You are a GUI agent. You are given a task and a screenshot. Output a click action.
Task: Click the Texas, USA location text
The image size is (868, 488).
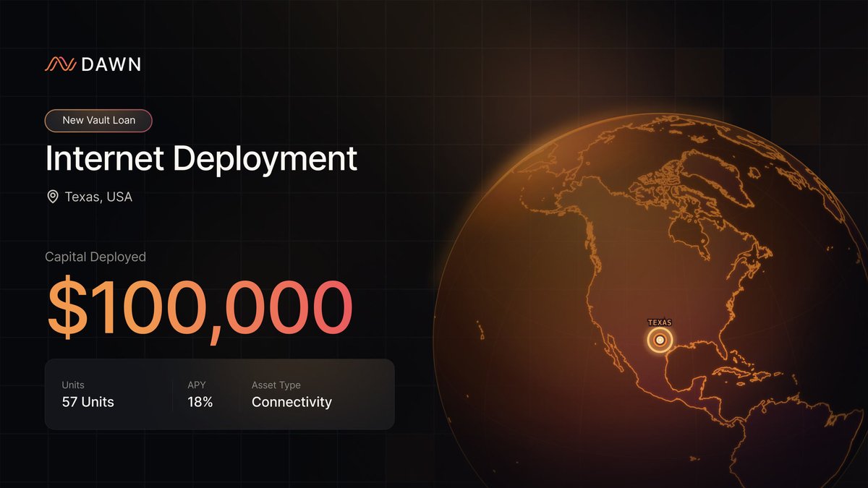[98, 197]
